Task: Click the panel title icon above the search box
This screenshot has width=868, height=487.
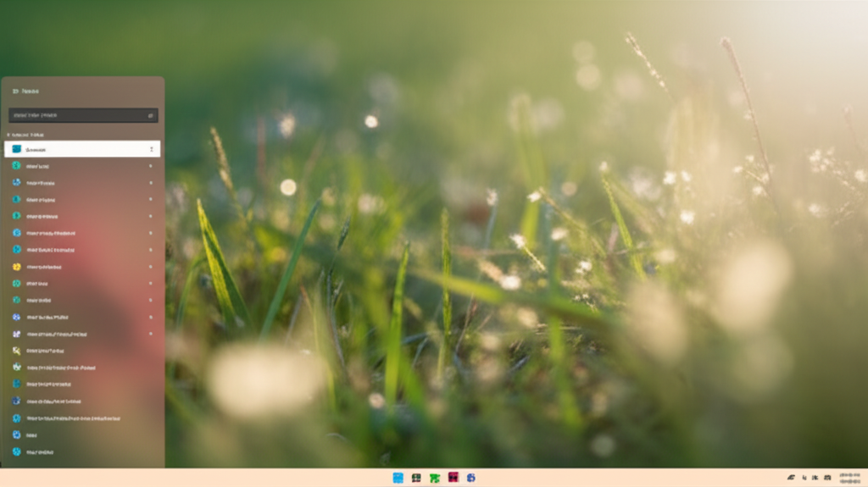Action: (15, 91)
